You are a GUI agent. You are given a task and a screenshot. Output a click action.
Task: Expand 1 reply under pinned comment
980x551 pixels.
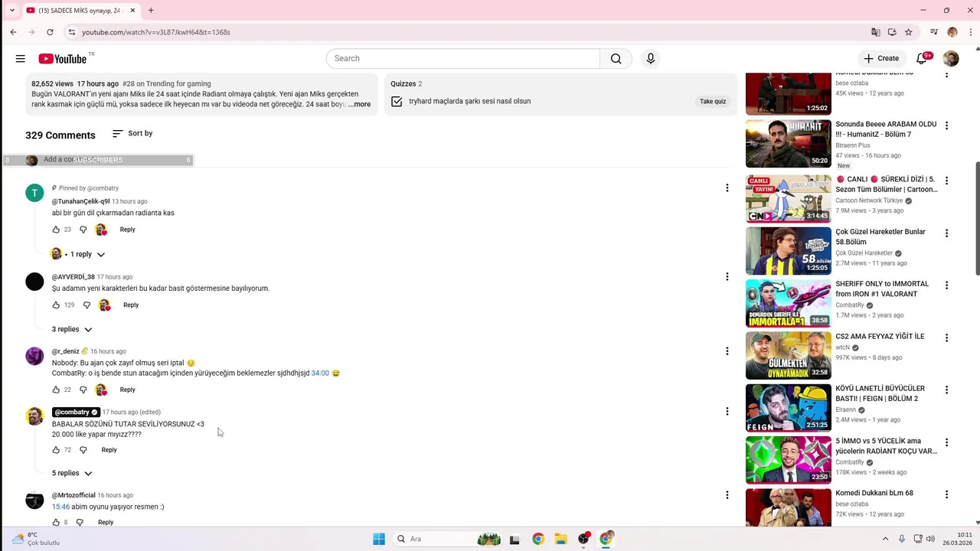click(78, 254)
